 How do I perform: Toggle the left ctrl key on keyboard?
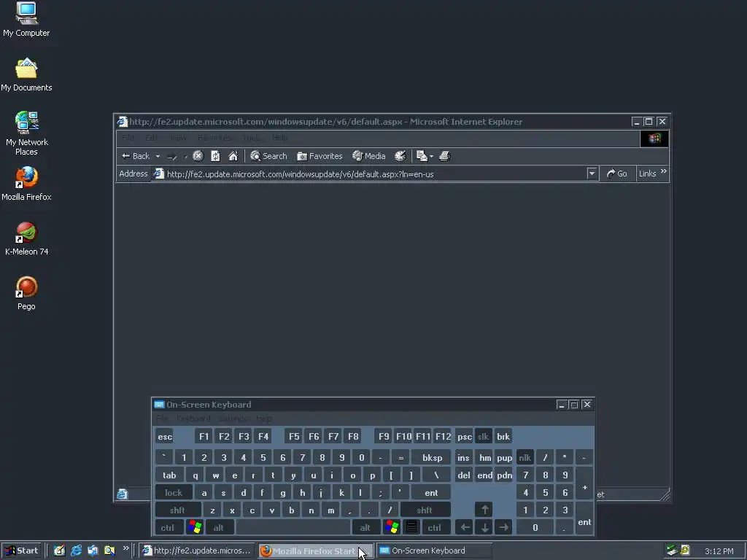tap(168, 528)
